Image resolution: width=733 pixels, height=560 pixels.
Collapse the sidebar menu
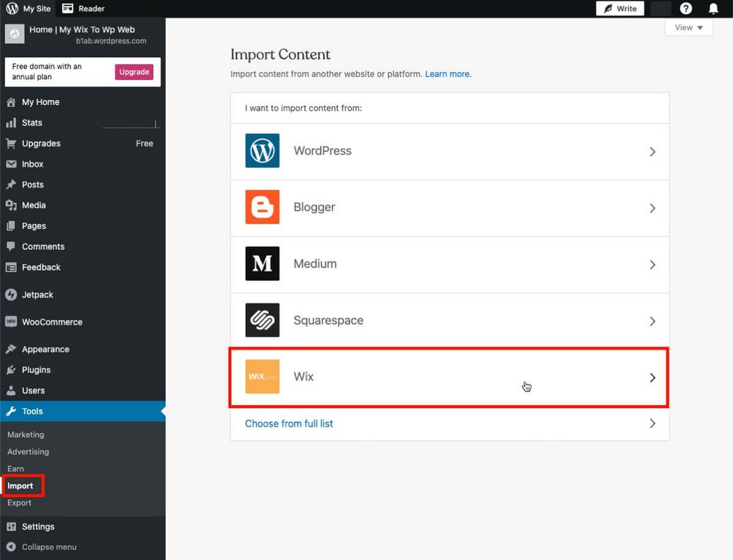pos(48,547)
